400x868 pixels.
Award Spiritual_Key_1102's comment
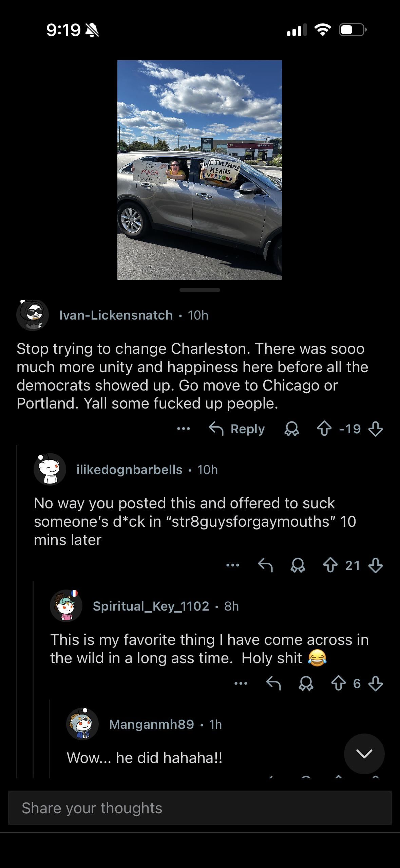click(306, 684)
